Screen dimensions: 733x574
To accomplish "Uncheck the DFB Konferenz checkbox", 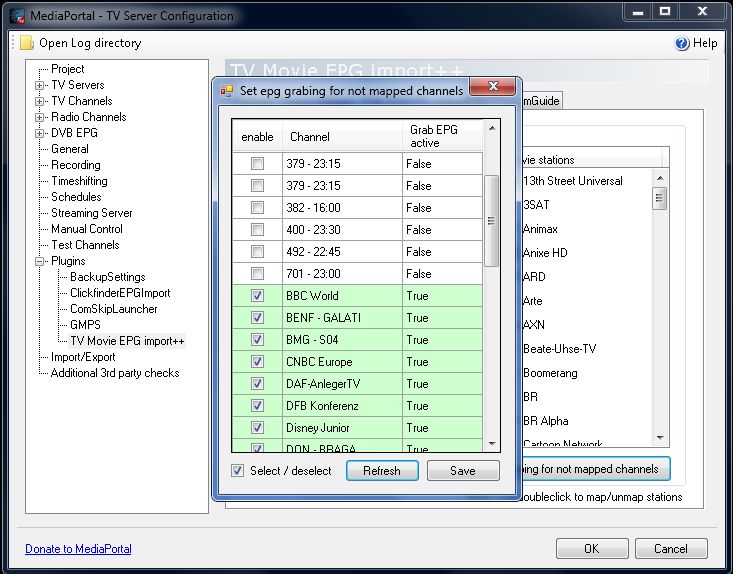I will coord(257,405).
